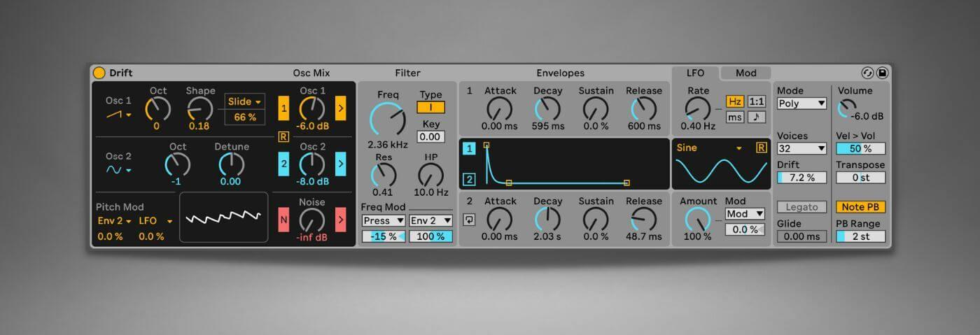Toggle the Note PB button
Viewport: 980px width, 335px height.
(860, 207)
